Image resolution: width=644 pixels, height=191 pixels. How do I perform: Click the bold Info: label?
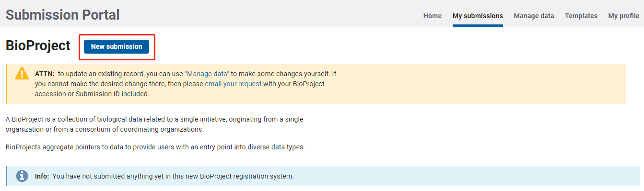(x=42, y=176)
